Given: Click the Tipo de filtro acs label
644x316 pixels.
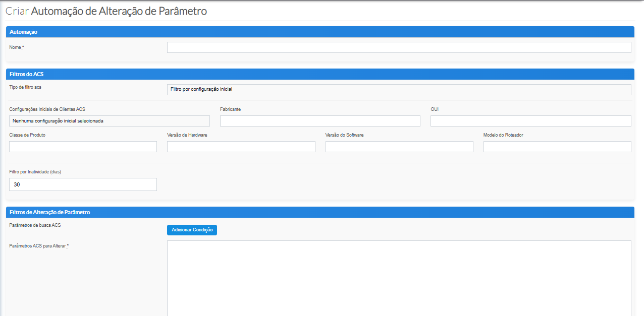Looking at the screenshot, I should click(x=25, y=87).
